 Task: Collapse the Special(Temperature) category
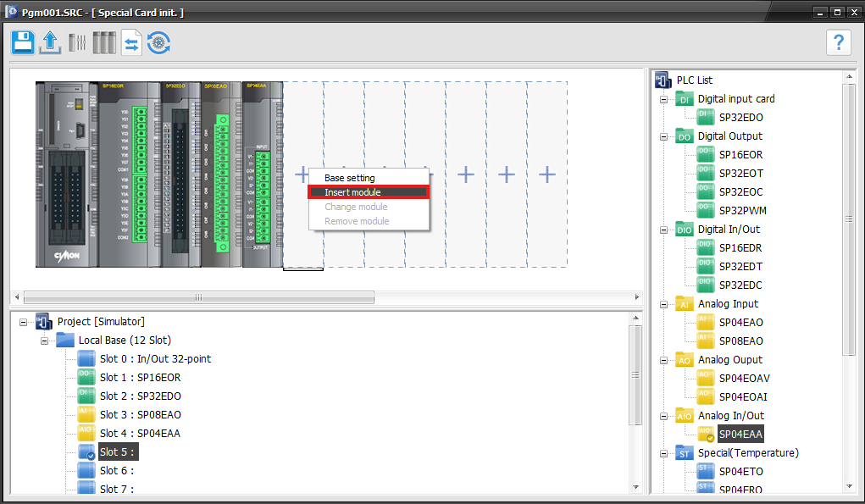coord(663,453)
